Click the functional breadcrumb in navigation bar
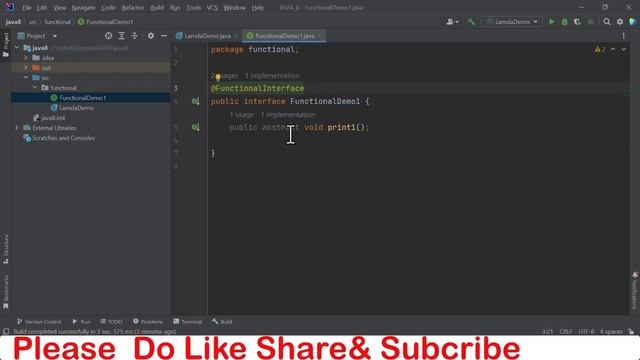This screenshot has height=360, width=640. [58, 22]
